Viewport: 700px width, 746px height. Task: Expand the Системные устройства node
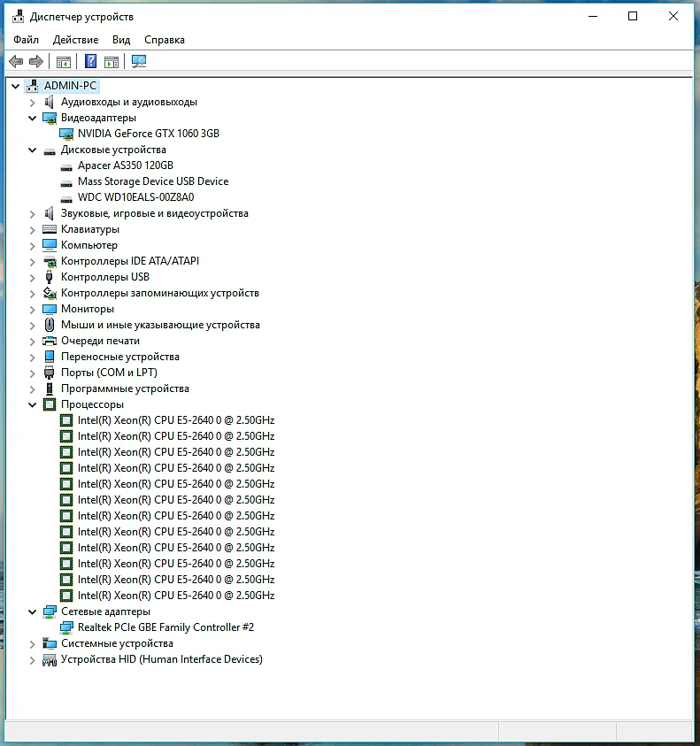(33, 644)
